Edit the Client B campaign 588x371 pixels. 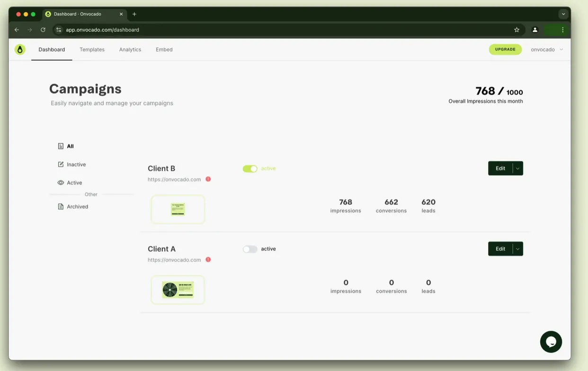click(x=500, y=168)
